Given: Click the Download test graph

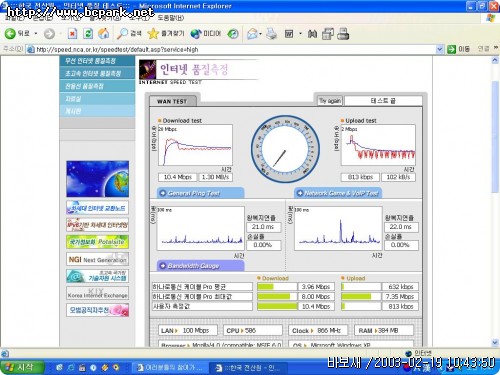Looking at the screenshot, I should [x=195, y=145].
